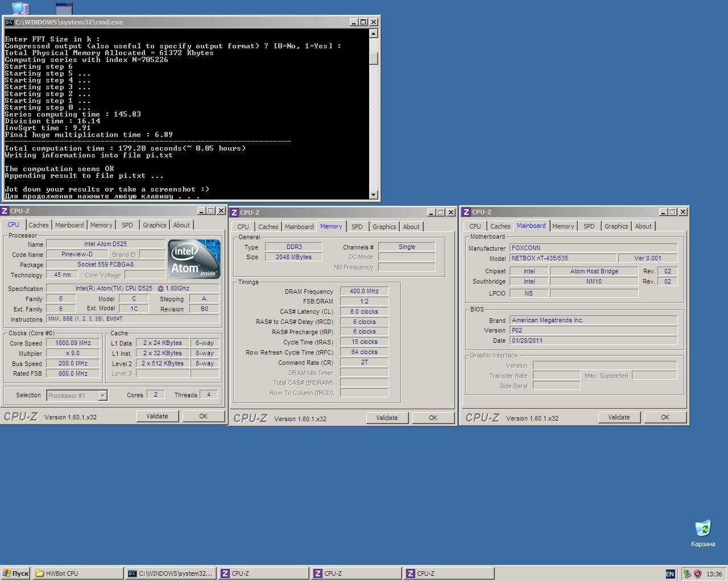
Task: Click the cmd.exe vertical scrollbar thumb
Action: click(374, 59)
